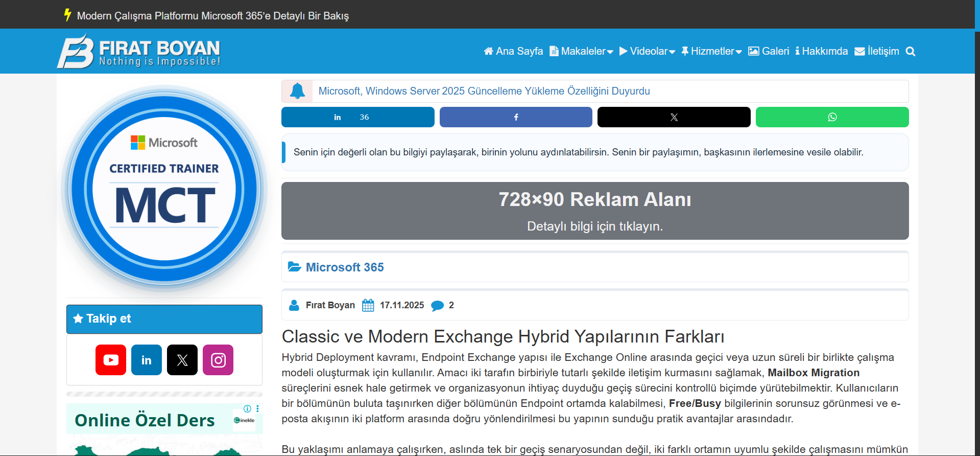This screenshot has width=980, height=456.
Task: Click the bold text Free/Busy
Action: coord(695,403)
